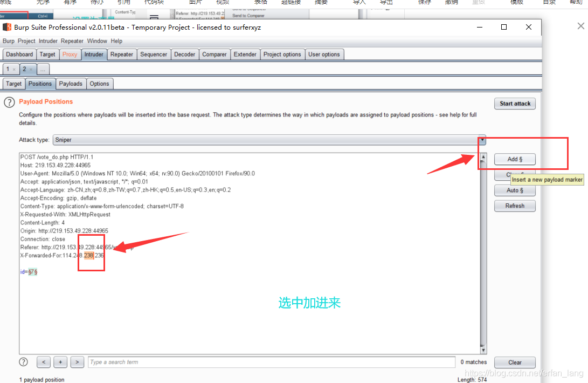
Task: Open the Intruder Target sub-tab
Action: (x=14, y=84)
